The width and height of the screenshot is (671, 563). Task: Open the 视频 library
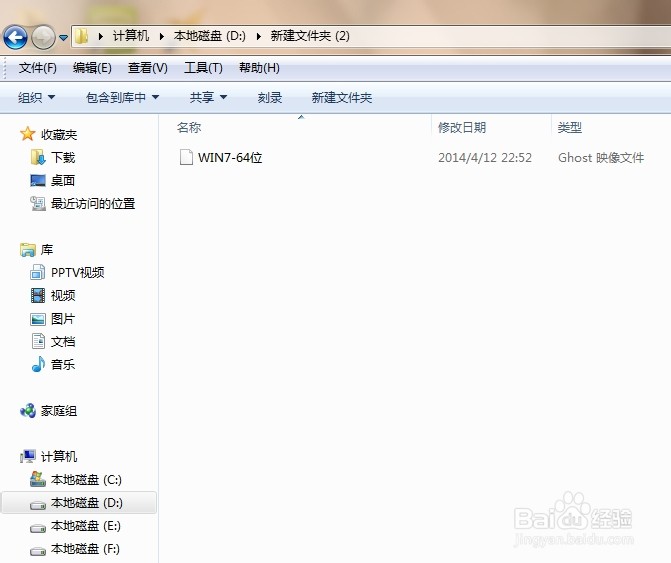(x=63, y=296)
